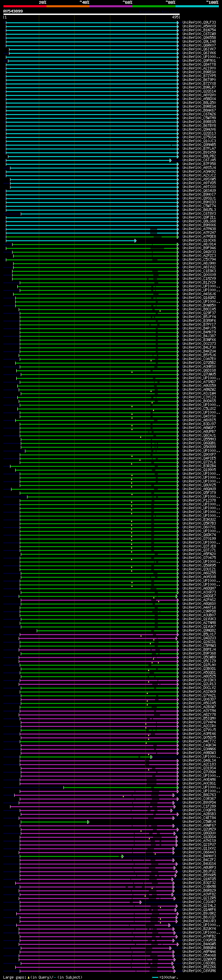Open hit UniRef100_O66443
The height and width of the screenshot is (980, 222).
click(199, 852)
